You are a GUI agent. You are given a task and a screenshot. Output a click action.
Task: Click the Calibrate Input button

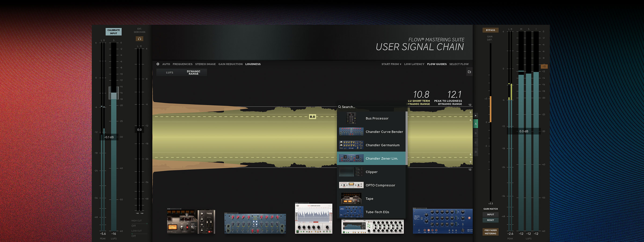(x=114, y=32)
